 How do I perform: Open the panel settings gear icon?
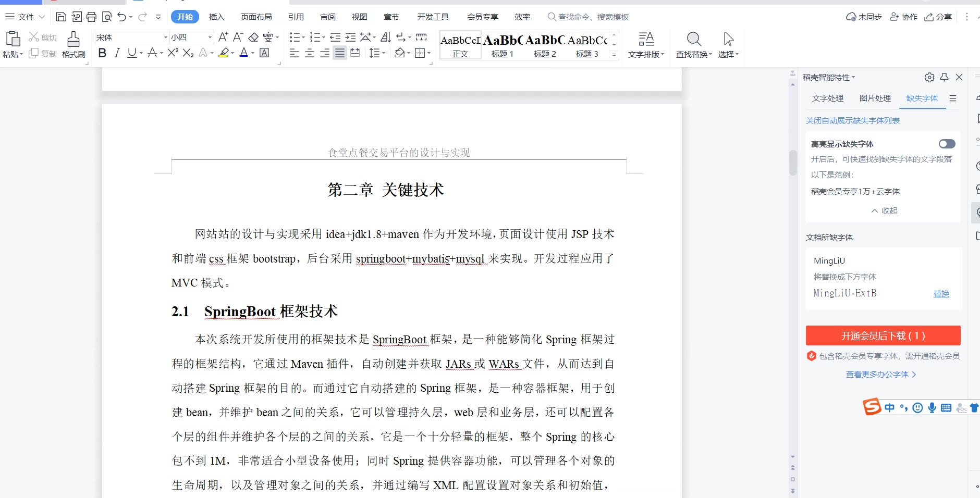click(x=929, y=77)
